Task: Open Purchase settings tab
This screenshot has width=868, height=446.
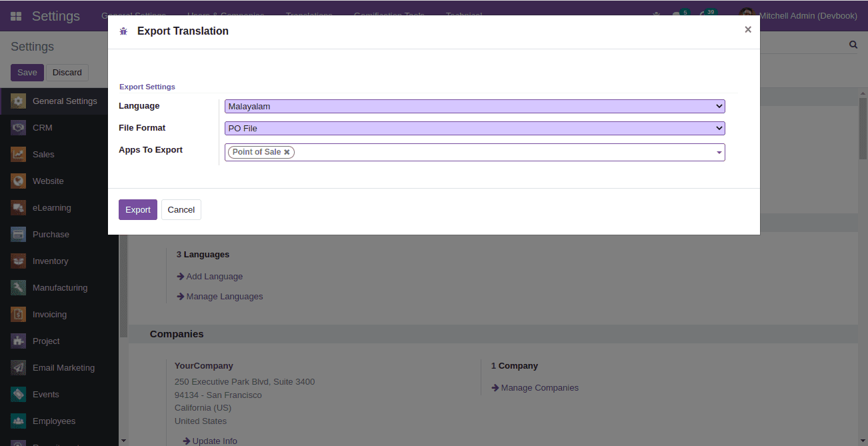Action: coord(59,235)
